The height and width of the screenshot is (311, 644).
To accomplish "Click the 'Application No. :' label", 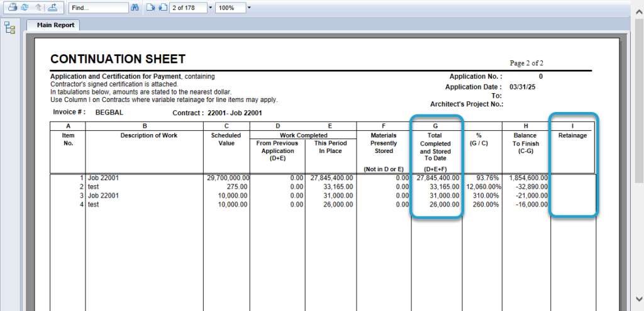I will [x=475, y=77].
